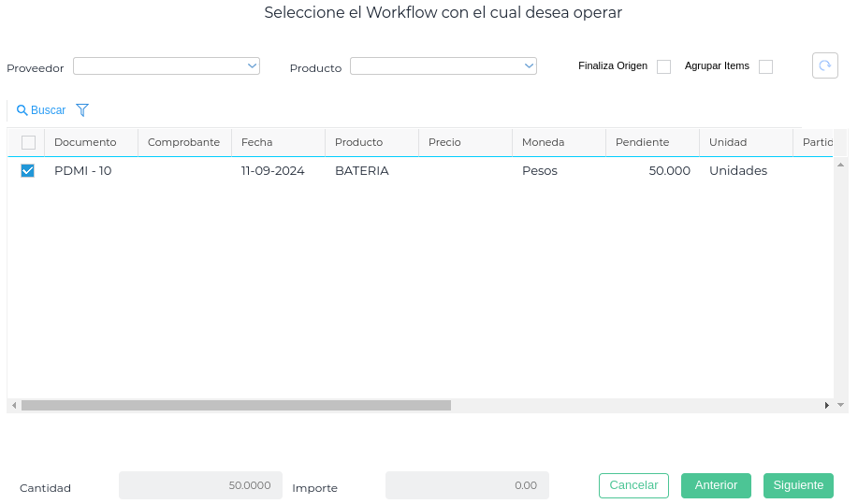The width and height of the screenshot is (858, 504).
Task: Click the Cantidad input field
Action: coord(200,485)
